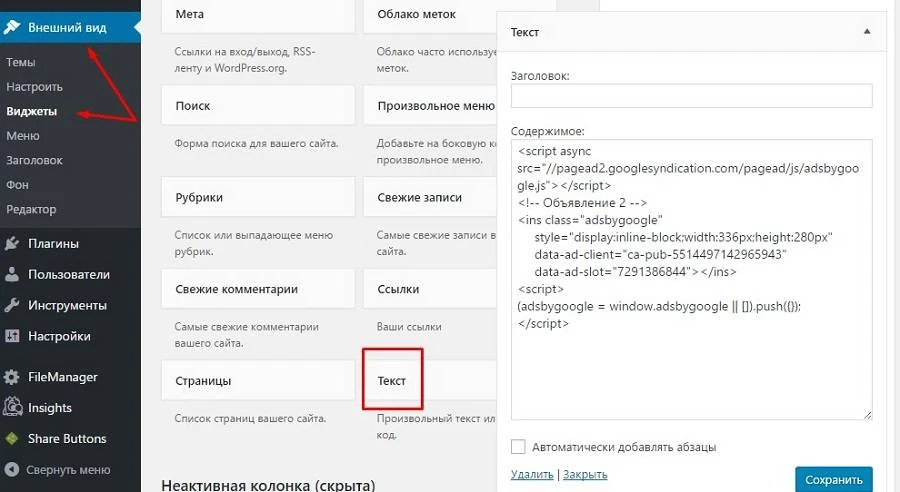Click the Tools wrench icon
900x492 pixels.
12,305
